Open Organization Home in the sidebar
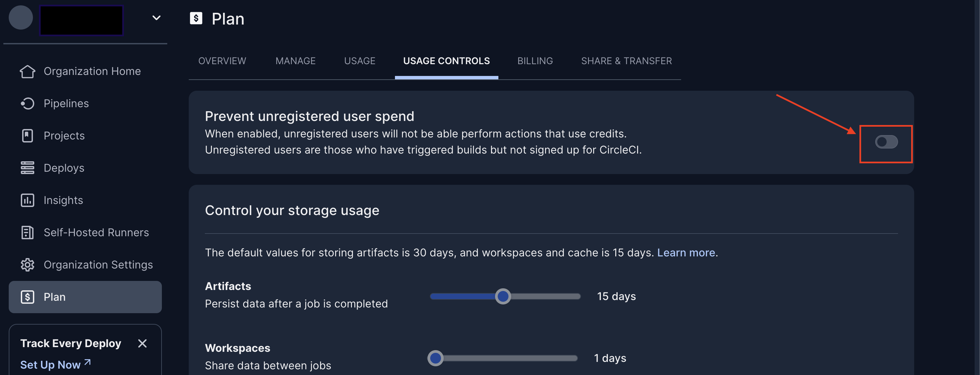Image resolution: width=980 pixels, height=375 pixels. pyautogui.click(x=85, y=72)
